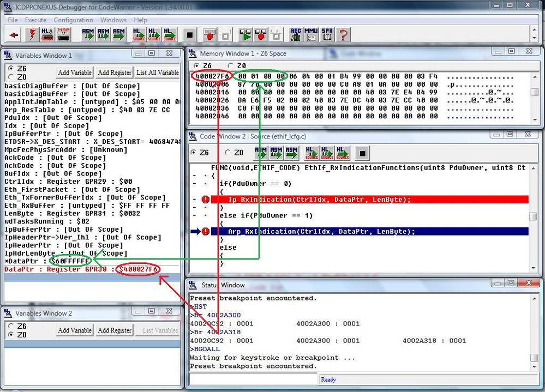Viewport: 545px width, 392px height.
Task: Select Z0 radio in Memory Window 1
Action: click(x=230, y=65)
